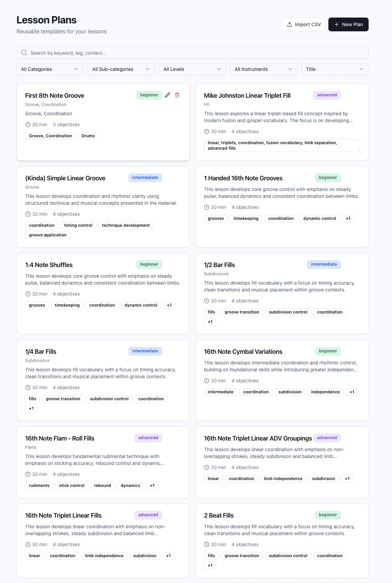Viewport: 392px width, 583px height.
Task: Click the intermediate badge on 1/2 Bar Fills
Action: click(x=324, y=264)
